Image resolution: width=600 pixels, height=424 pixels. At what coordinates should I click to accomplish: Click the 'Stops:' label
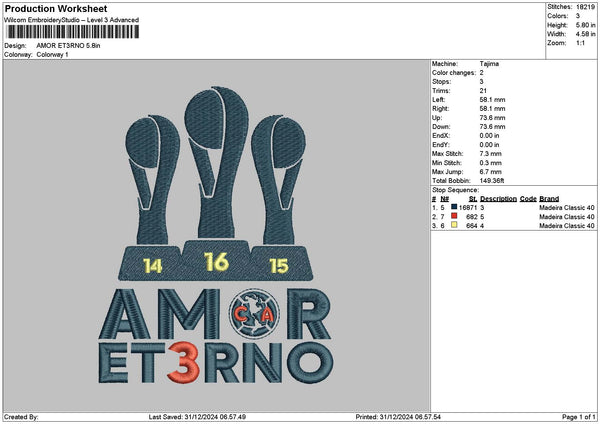[x=442, y=82]
